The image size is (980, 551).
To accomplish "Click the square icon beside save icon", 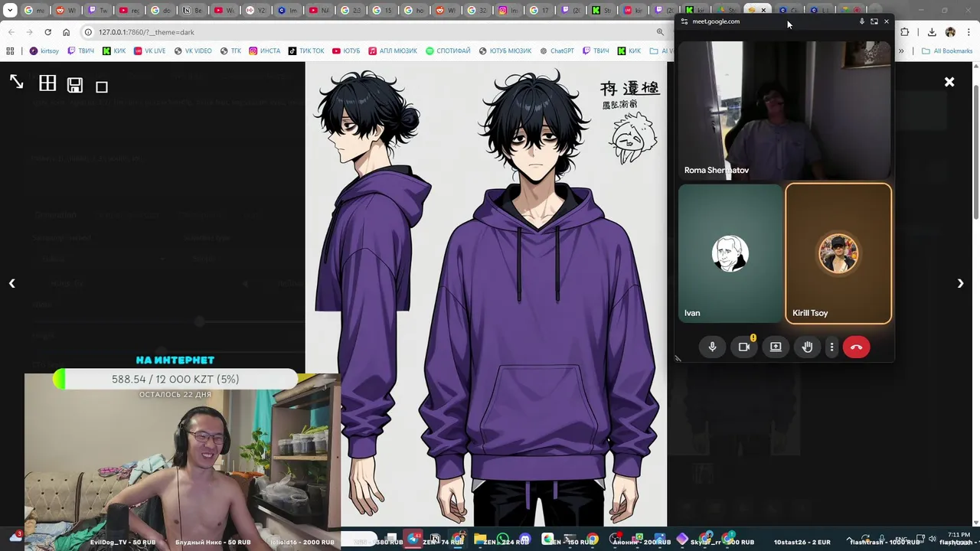I will (102, 86).
